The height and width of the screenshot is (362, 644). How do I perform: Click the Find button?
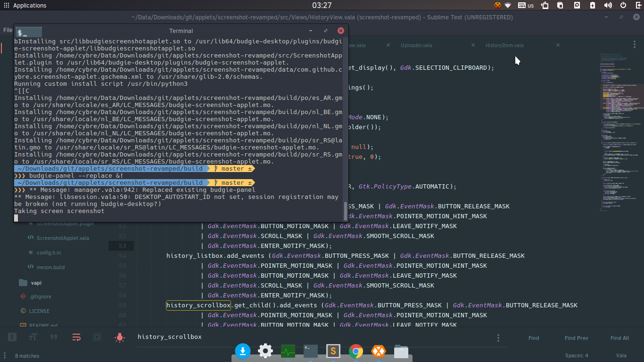pyautogui.click(x=534, y=338)
